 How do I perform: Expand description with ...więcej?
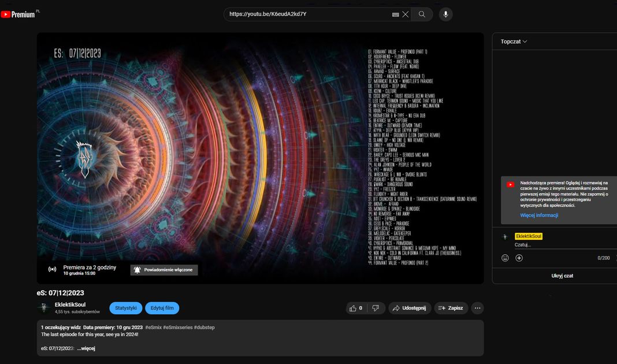click(86, 348)
